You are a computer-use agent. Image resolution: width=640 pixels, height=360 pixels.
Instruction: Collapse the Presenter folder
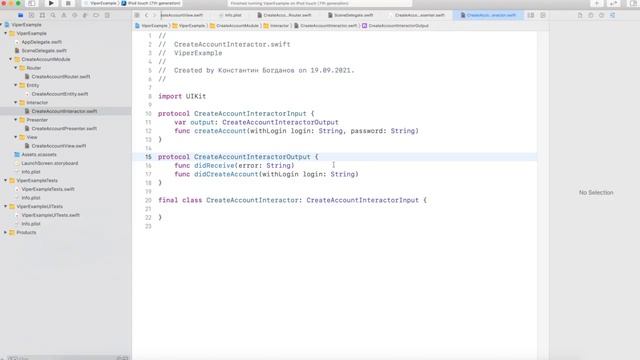coord(16,120)
